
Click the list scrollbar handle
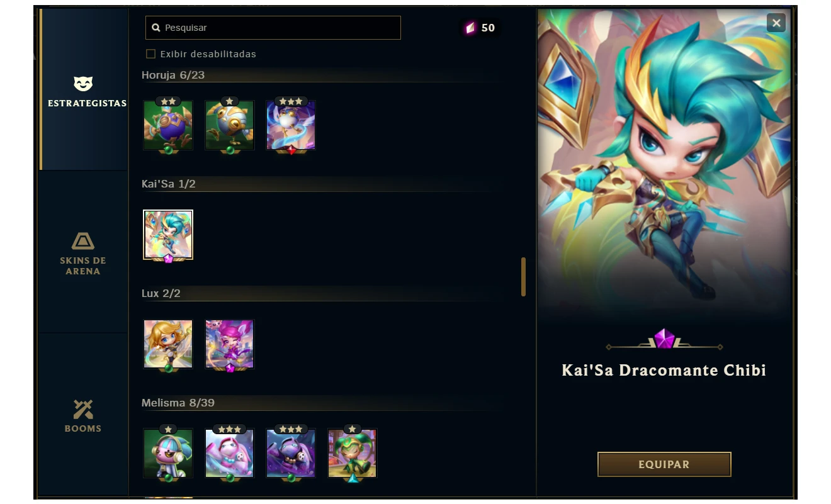[523, 277]
